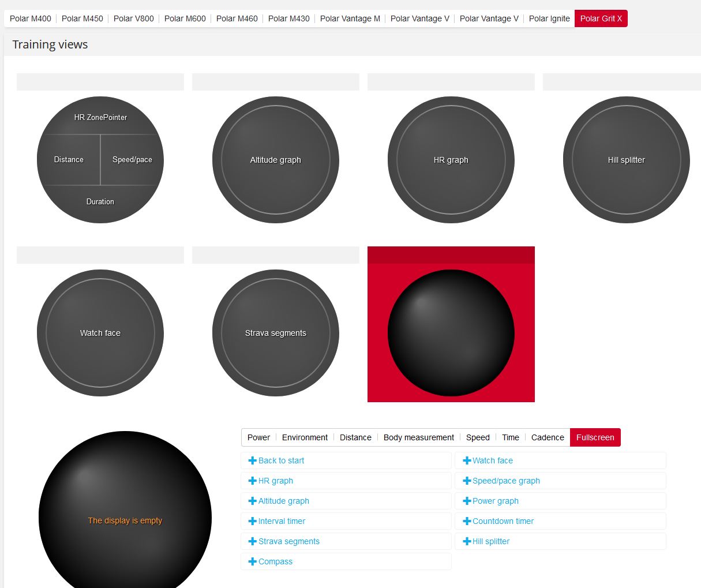Add Altitude graph via its plus icon
This screenshot has height=588, width=701.
click(x=252, y=501)
